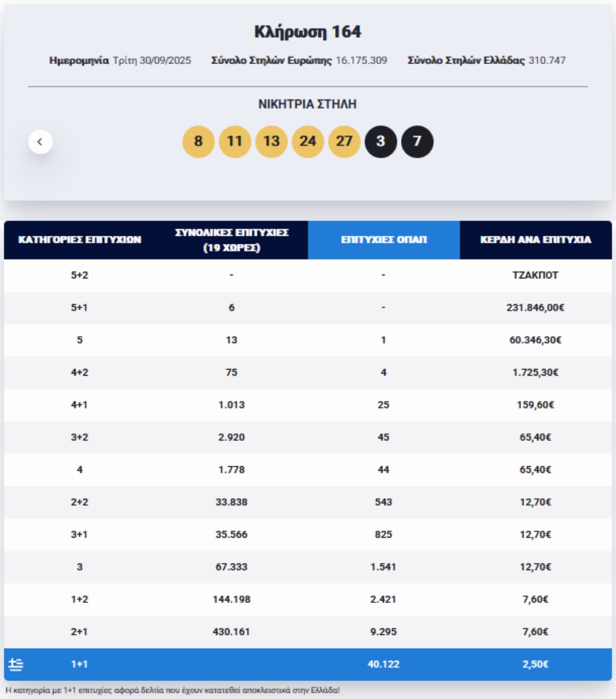Viewport: 616px width, 699px height.
Task: Select the yellow ball number 24
Action: [307, 142]
